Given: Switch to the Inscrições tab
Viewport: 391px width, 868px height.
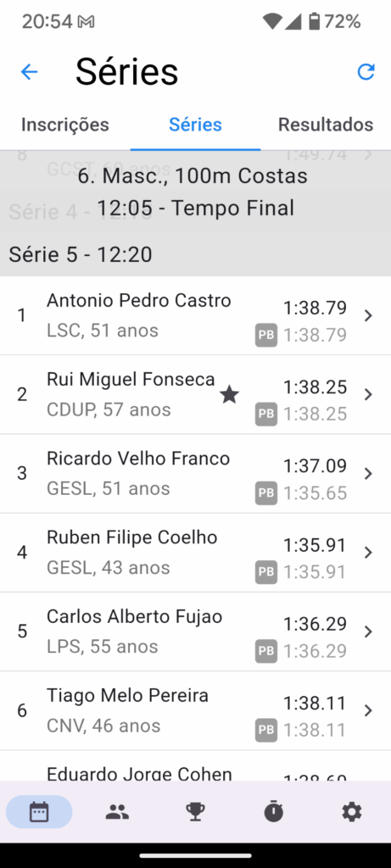Looking at the screenshot, I should [65, 125].
